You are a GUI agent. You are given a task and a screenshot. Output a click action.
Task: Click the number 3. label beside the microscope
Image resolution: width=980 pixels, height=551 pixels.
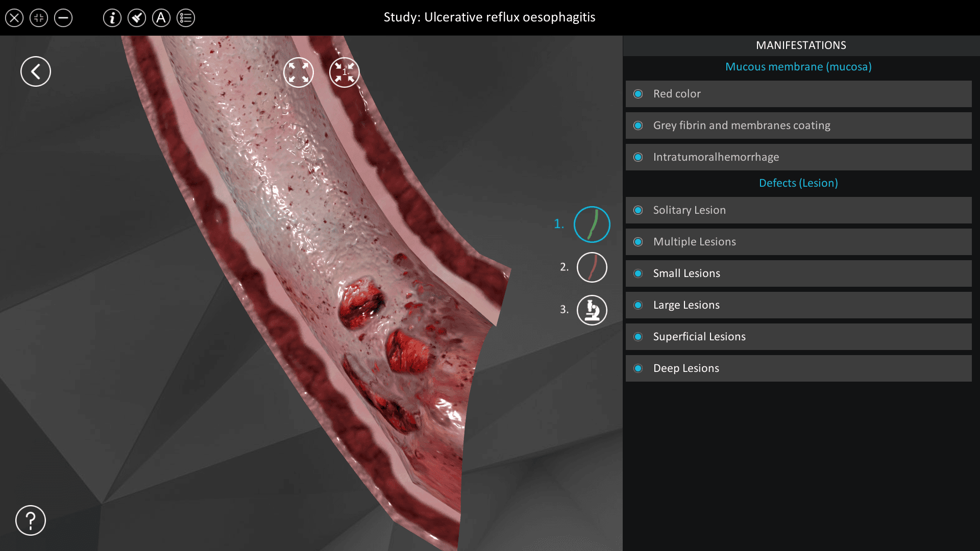[564, 309]
